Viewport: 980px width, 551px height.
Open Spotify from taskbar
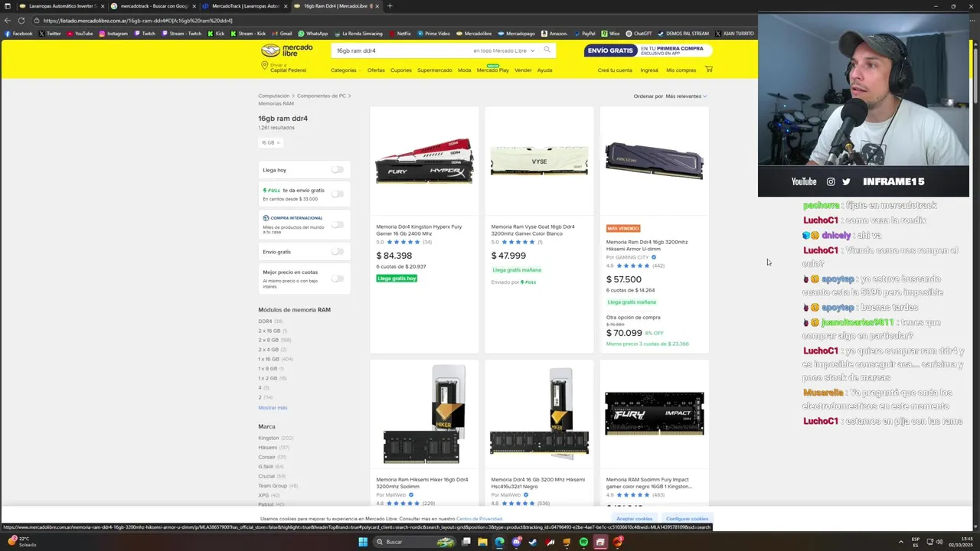pyautogui.click(x=583, y=542)
